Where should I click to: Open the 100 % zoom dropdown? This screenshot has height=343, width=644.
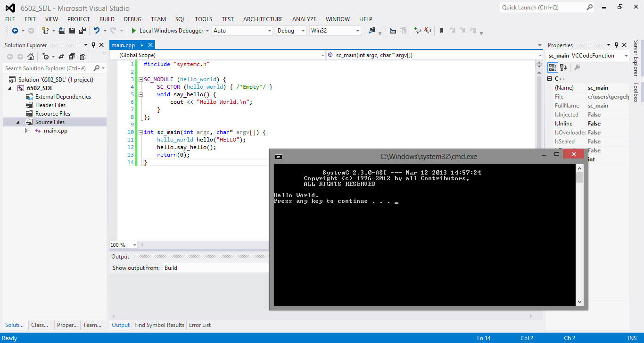click(135, 245)
